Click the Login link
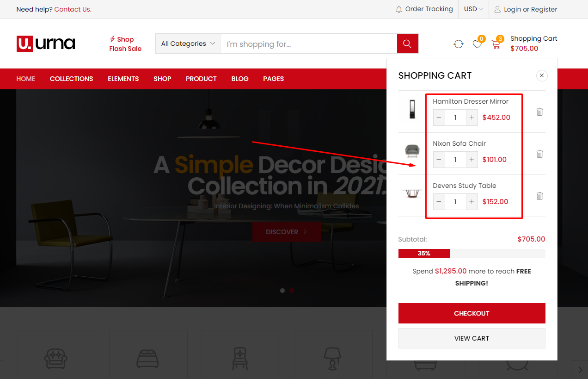The width and height of the screenshot is (588, 379). (x=512, y=9)
